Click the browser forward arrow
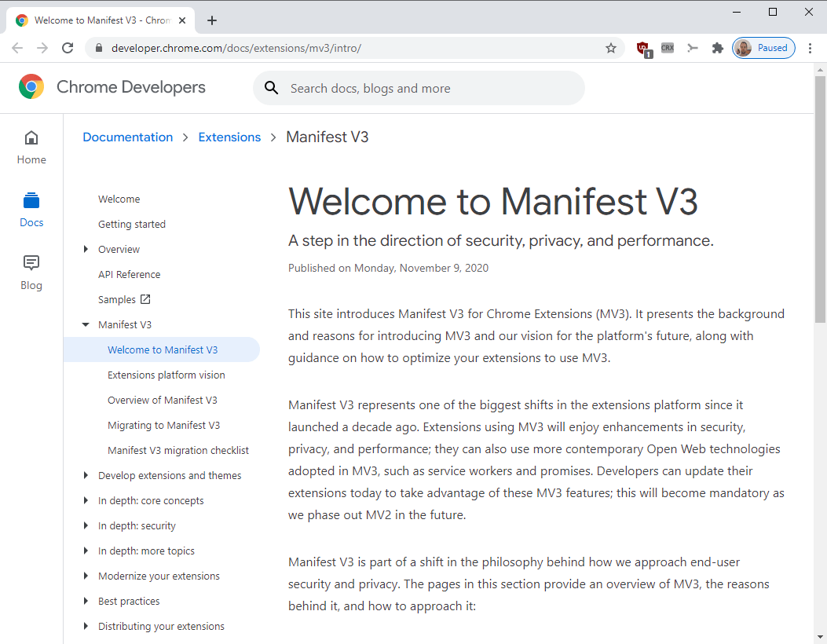The image size is (827, 644). click(42, 48)
